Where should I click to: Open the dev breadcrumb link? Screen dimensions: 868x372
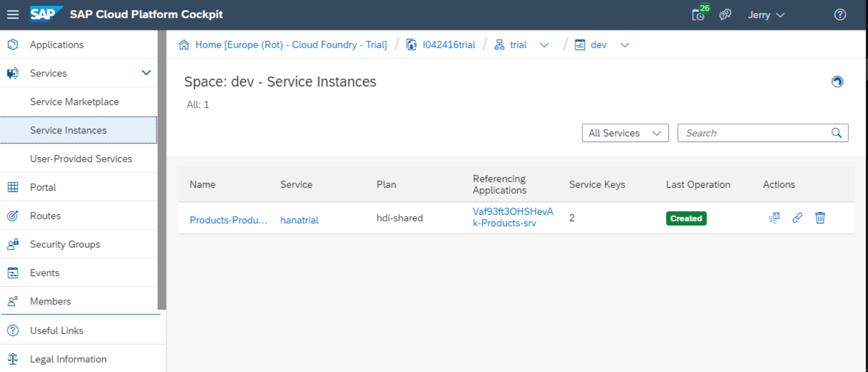[x=598, y=45]
